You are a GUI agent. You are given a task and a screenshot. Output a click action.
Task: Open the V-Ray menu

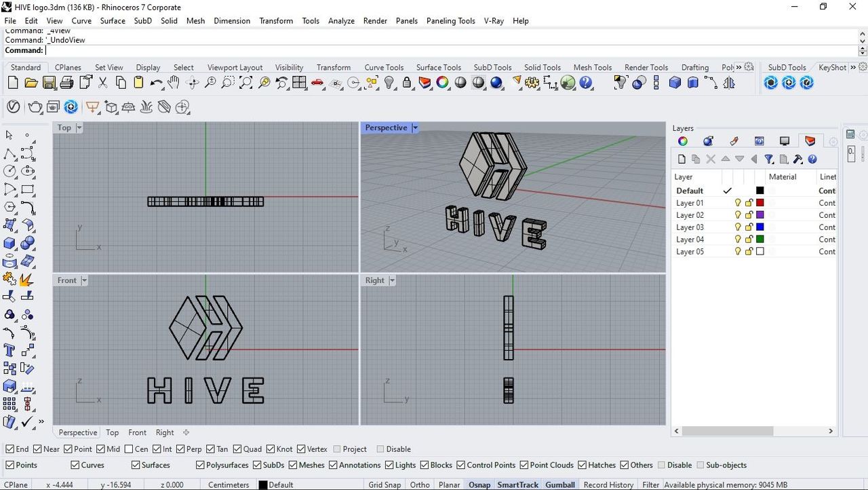tap(494, 21)
